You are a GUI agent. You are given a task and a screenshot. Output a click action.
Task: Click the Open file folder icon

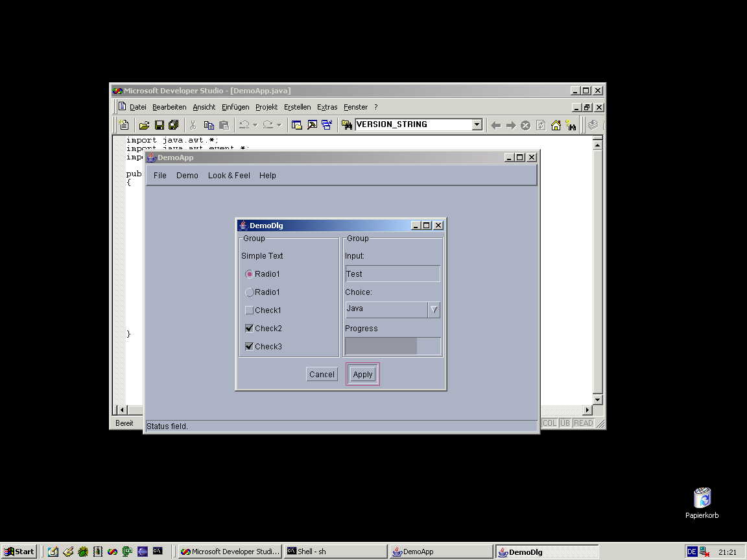[144, 125]
